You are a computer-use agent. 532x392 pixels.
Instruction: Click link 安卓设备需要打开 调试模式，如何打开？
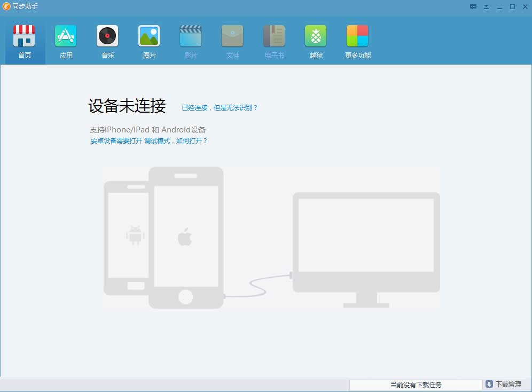[148, 141]
